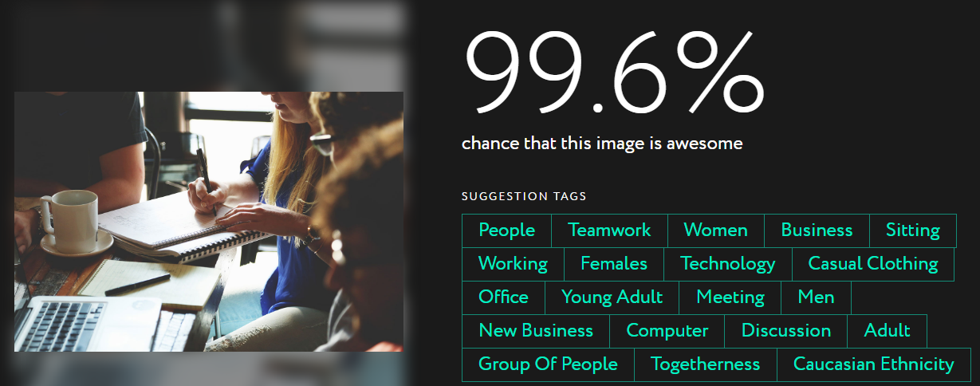Select the Young Adult tag

coord(612,297)
